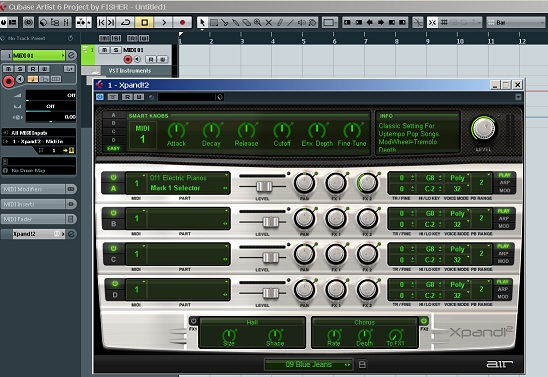
Task: Mute the MIDI 01 track in the track list
Action: [104, 50]
